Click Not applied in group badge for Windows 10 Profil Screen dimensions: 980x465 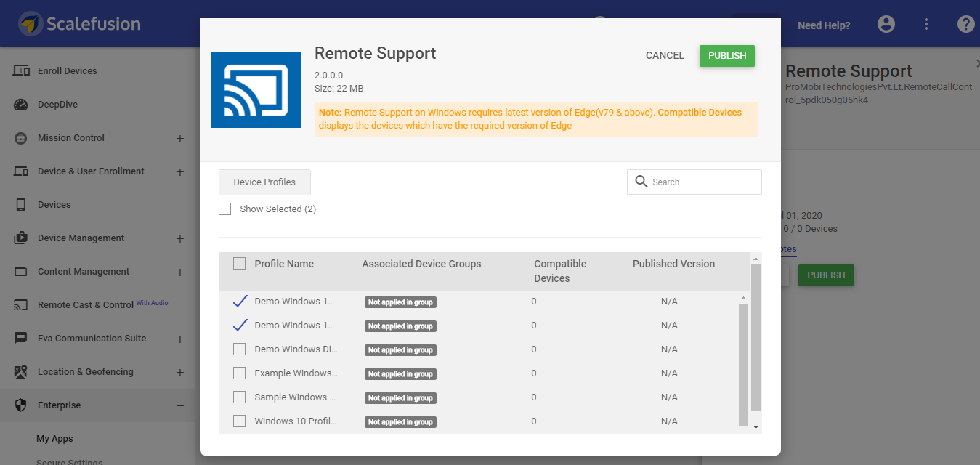tap(400, 422)
